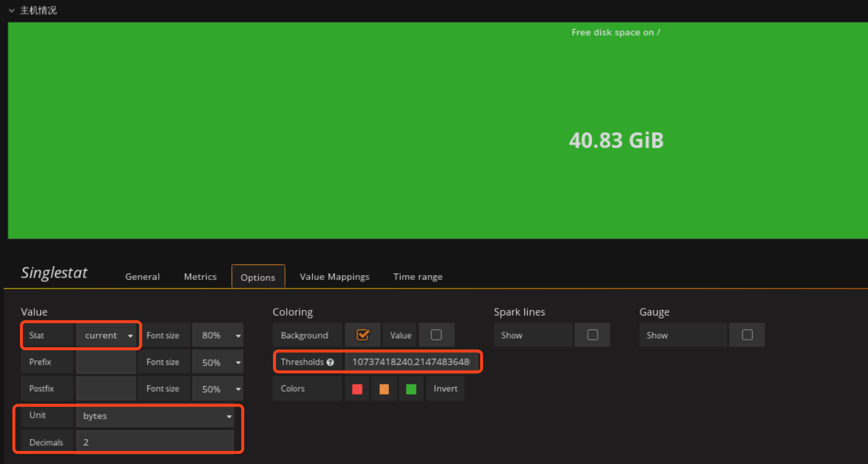Open the Value Mappings tab

click(334, 277)
